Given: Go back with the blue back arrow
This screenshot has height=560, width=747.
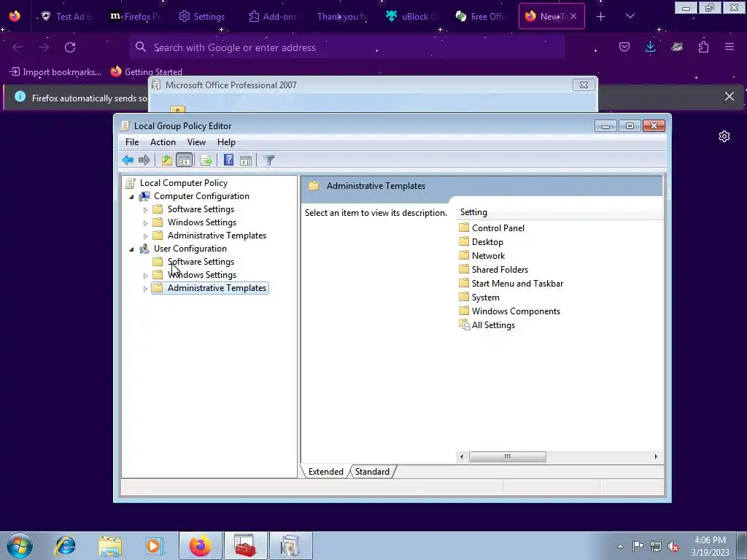Looking at the screenshot, I should coord(127,160).
